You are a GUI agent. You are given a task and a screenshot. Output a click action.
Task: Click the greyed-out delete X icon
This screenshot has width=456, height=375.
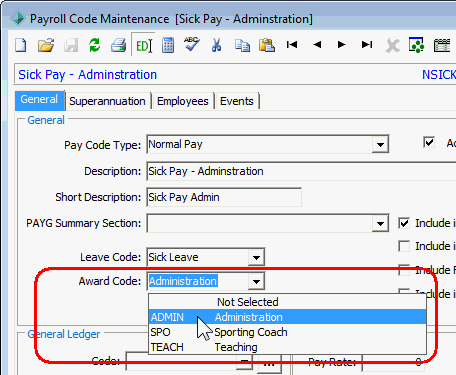392,45
